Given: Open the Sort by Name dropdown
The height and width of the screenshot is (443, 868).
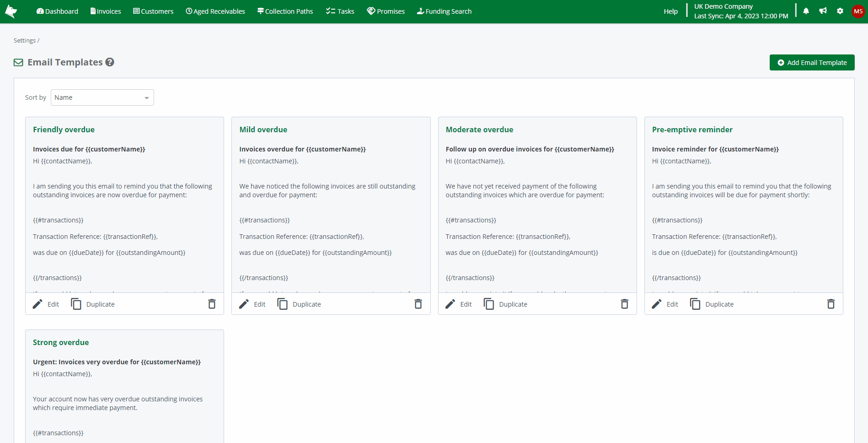Looking at the screenshot, I should click(x=102, y=97).
